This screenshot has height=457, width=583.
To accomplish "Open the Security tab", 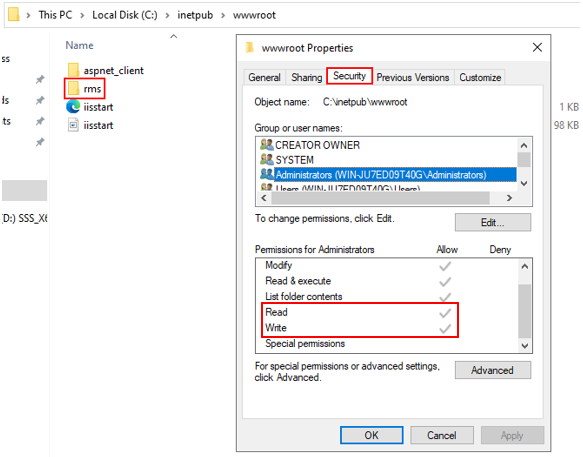I will point(349,76).
